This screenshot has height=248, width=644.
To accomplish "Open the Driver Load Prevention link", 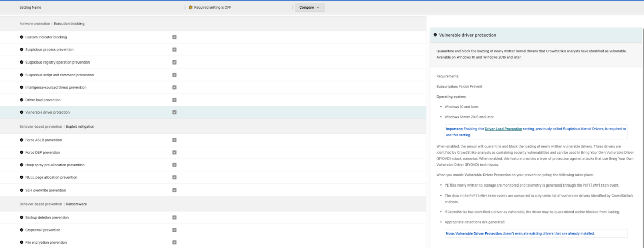I will (x=503, y=129).
